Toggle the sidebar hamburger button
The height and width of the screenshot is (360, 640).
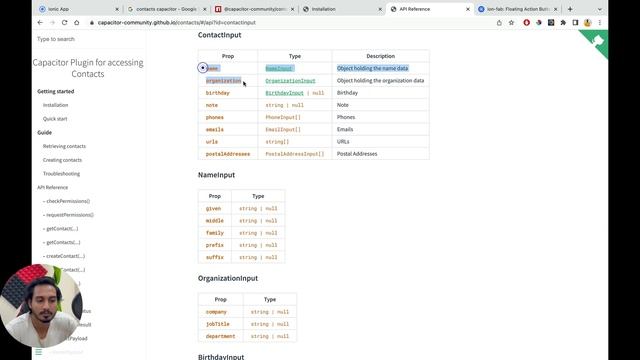[x=39, y=351]
